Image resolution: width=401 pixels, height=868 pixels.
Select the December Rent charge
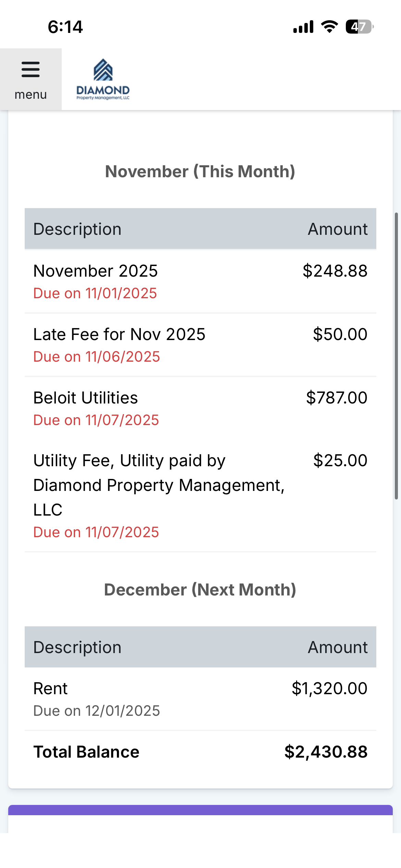51,688
